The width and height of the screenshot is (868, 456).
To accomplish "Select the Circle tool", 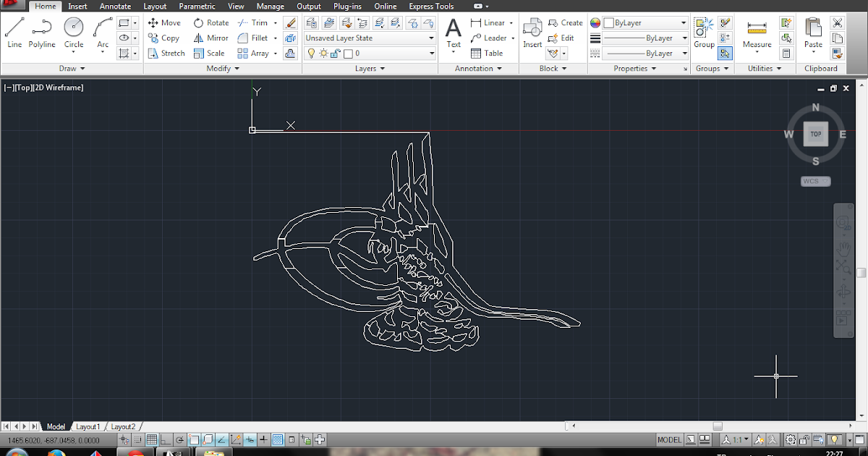I will 74,33.
